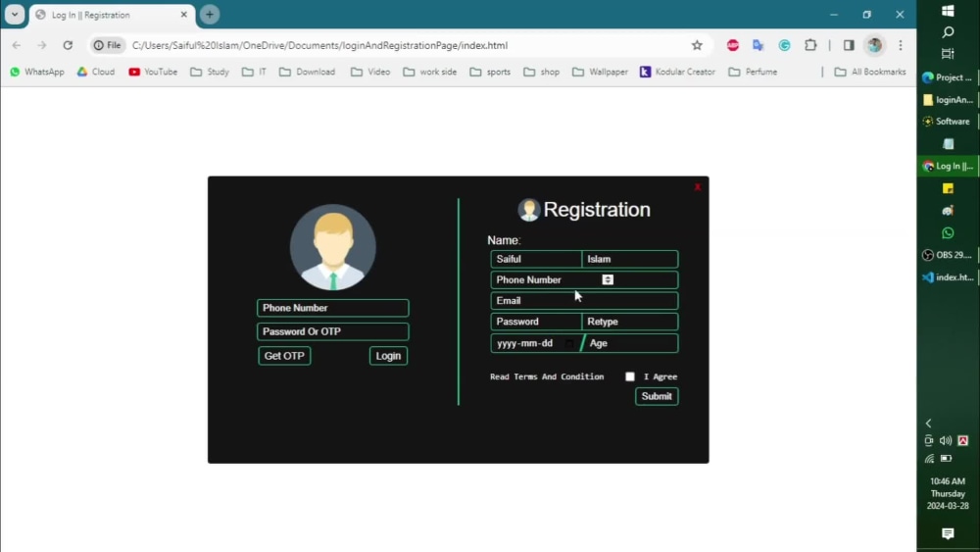This screenshot has width=980, height=552.
Task: Click the registration Phone Number field
Action: point(584,279)
